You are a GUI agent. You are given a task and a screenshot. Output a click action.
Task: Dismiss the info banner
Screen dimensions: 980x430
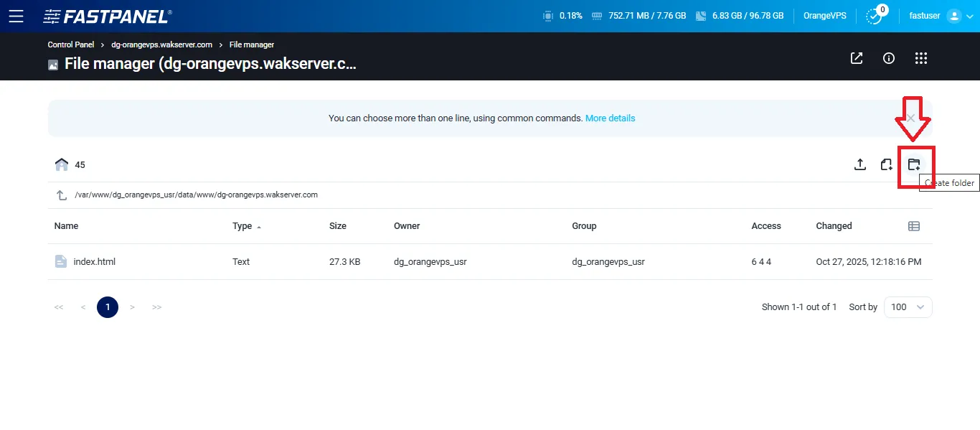(x=911, y=118)
